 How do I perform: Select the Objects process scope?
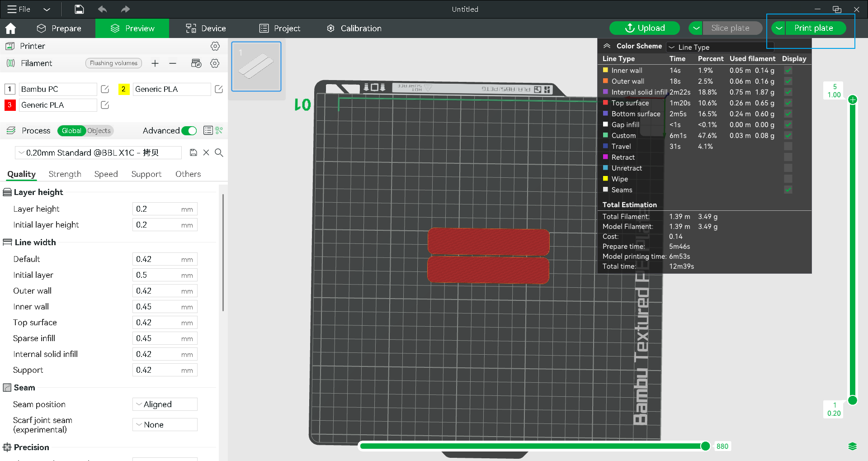coord(99,131)
